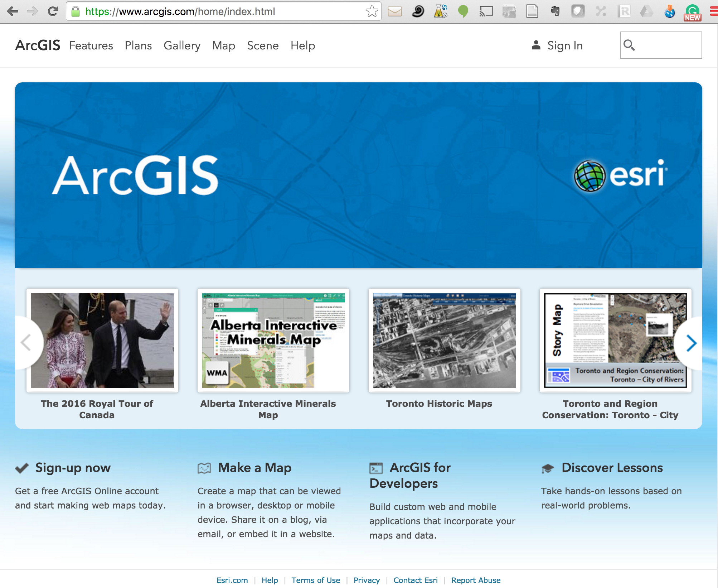Viewport: 718px width, 588px height.
Task: Open the Esri.com footer link
Action: point(232,580)
